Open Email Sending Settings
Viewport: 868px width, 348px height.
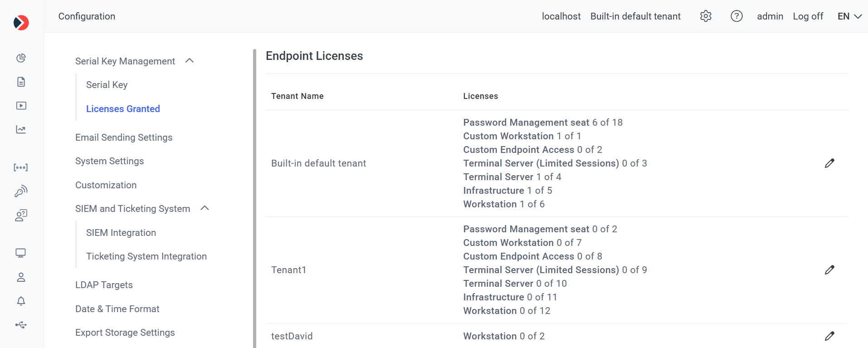click(x=124, y=137)
